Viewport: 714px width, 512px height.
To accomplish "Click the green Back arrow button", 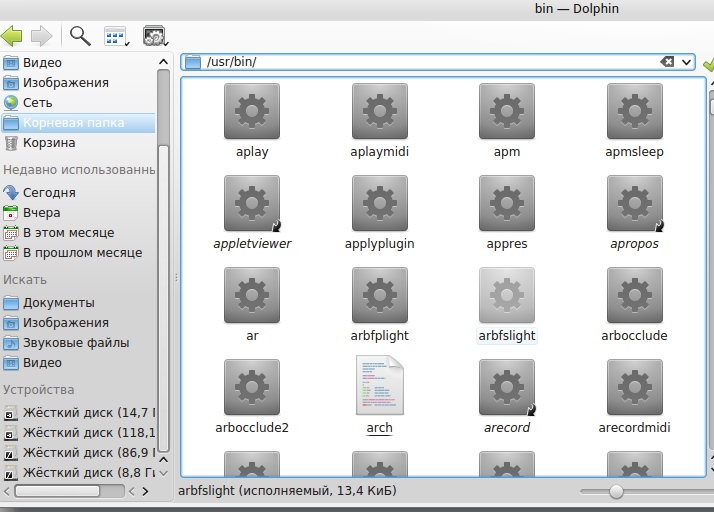I will (12, 37).
